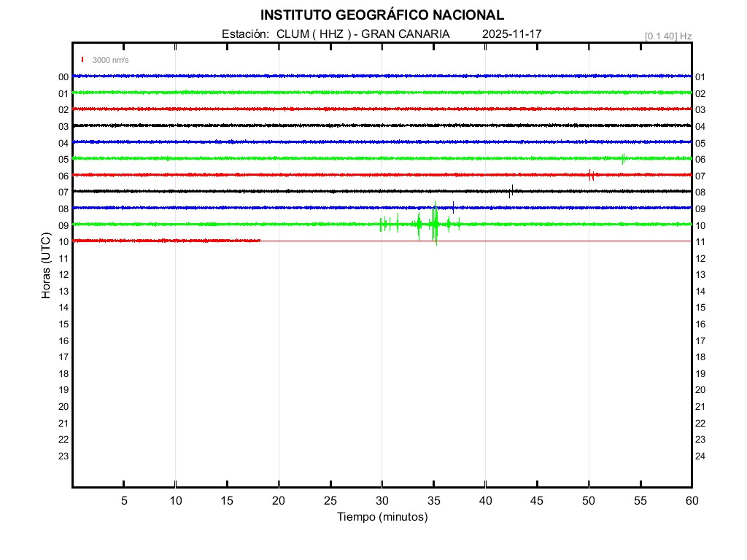This screenshot has height=560, width=747.
Task: Select the station name "CLUM ( HHZ ) - GRAN CANARIA"
Action: [363, 34]
